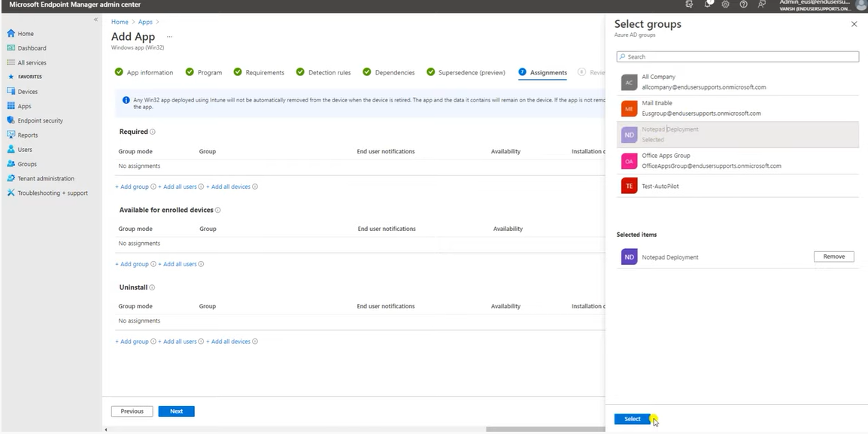Click the Apps breadcrumb link

[145, 22]
